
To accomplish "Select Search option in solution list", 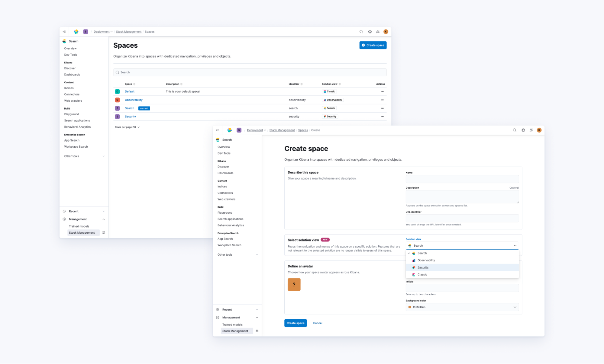I will 462,253.
